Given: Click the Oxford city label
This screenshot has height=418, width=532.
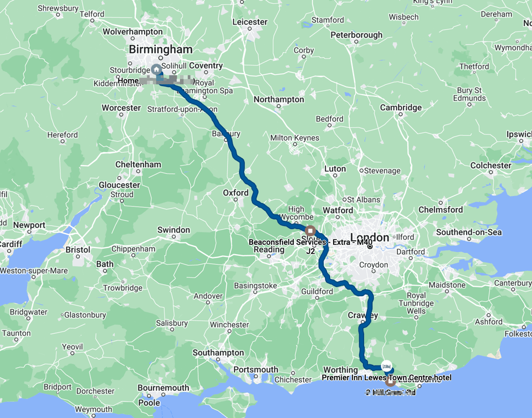Looking at the screenshot, I should [236, 193].
